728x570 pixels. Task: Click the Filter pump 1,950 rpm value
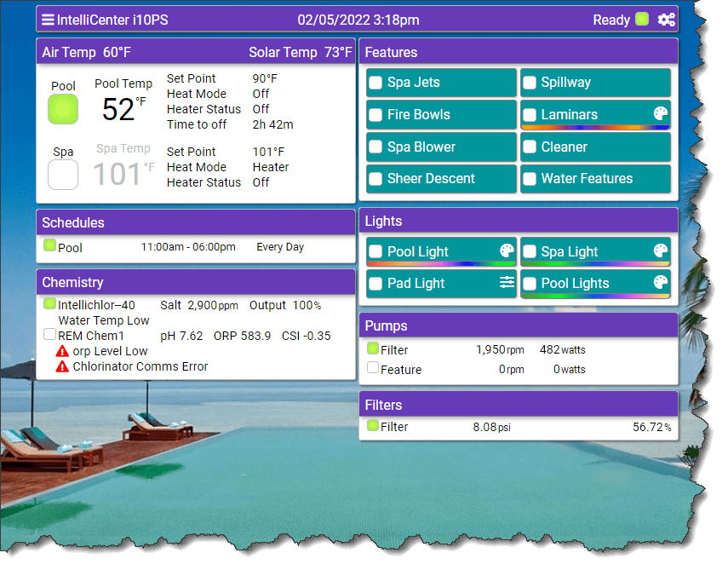500,350
